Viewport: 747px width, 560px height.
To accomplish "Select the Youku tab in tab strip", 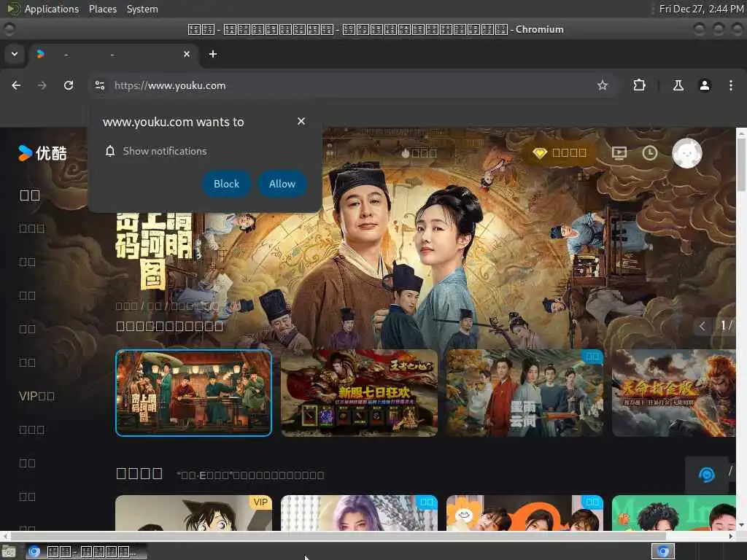I will pos(112,54).
